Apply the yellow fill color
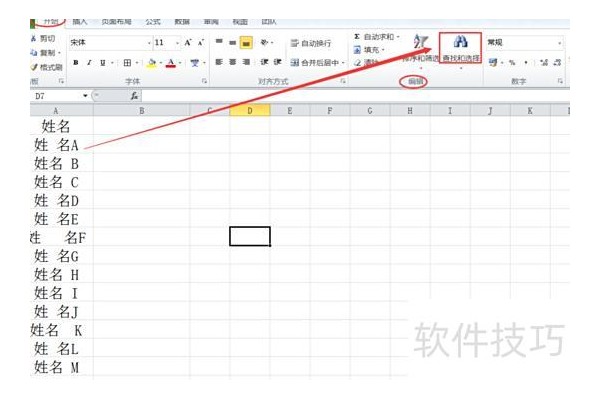The height and width of the screenshot is (400, 600). (152, 62)
